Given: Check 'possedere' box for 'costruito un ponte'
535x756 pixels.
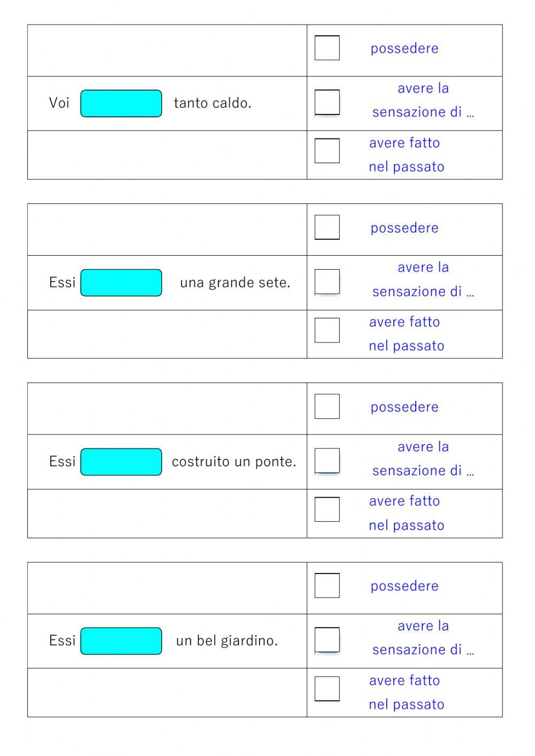Looking at the screenshot, I should pos(327,407).
